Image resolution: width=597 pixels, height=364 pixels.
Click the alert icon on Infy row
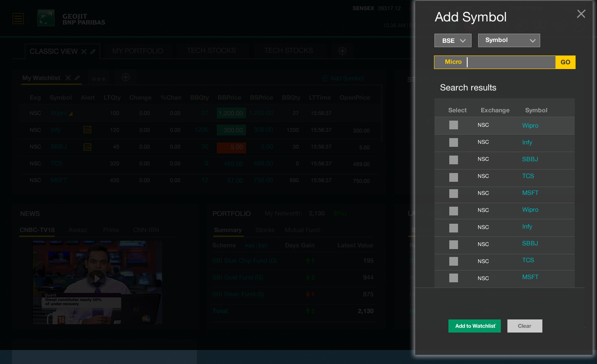pos(87,130)
